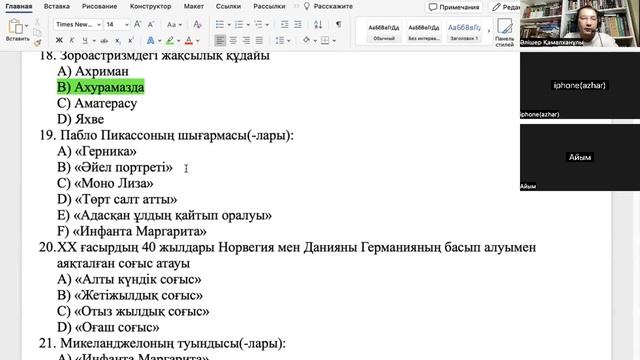The height and width of the screenshot is (360, 640).
Task: Expand underline style arrow
Action: tap(94, 41)
